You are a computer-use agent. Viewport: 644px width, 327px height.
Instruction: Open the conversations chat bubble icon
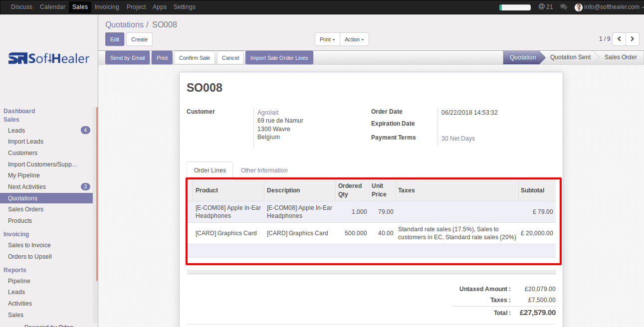click(x=564, y=7)
